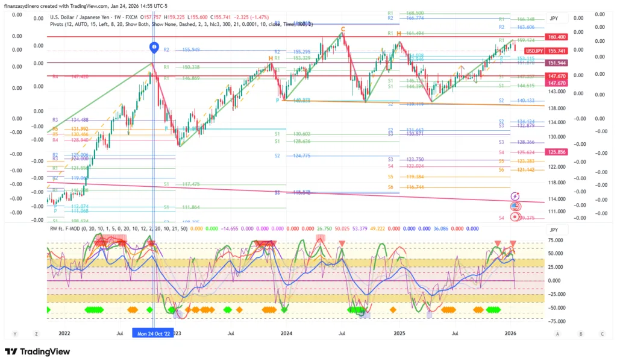Expand the Pivots indicator legend settings
The width and height of the screenshot is (617, 364).
181,25
